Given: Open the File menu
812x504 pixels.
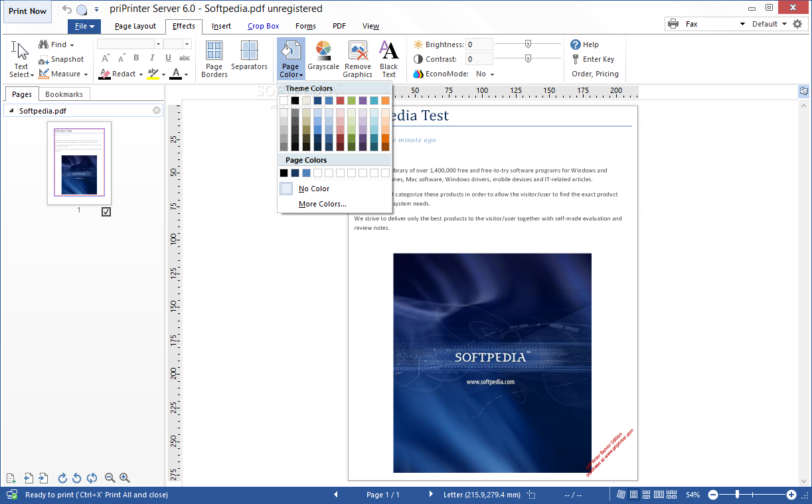Looking at the screenshot, I should tap(84, 27).
